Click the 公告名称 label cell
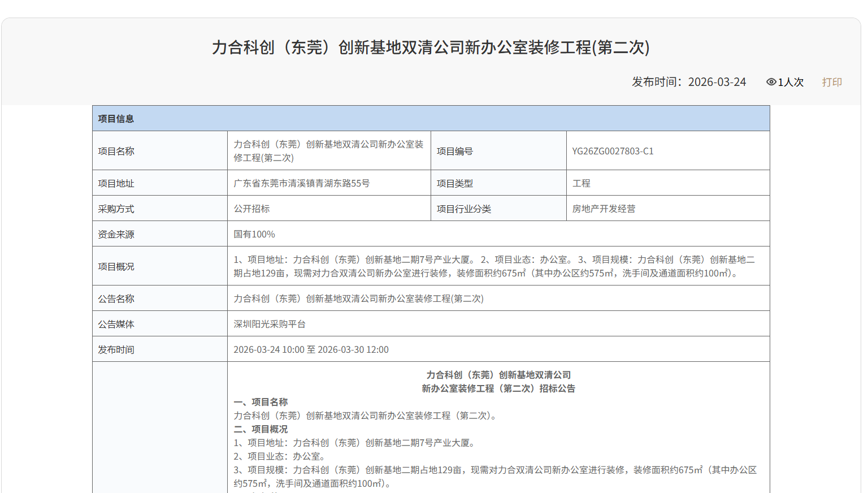 tap(116, 299)
